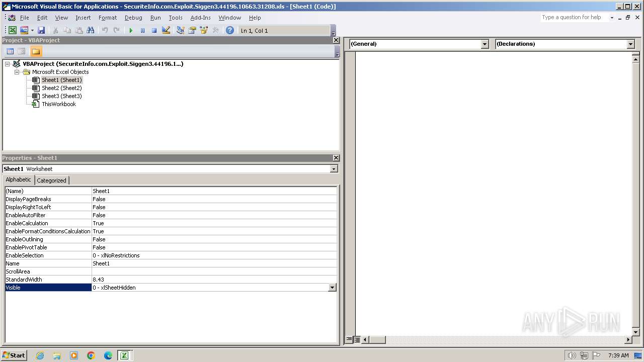Open the Insert menu
Screen dimensions: 644x362
(83, 18)
